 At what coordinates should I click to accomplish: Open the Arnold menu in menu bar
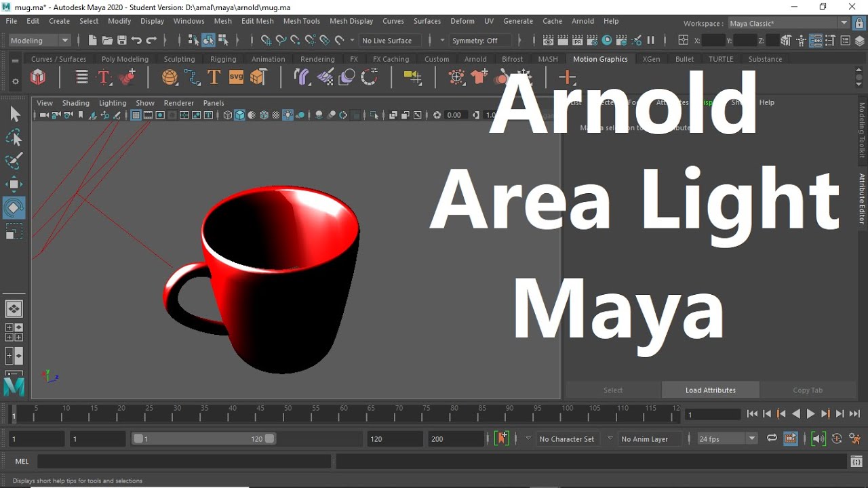(583, 21)
